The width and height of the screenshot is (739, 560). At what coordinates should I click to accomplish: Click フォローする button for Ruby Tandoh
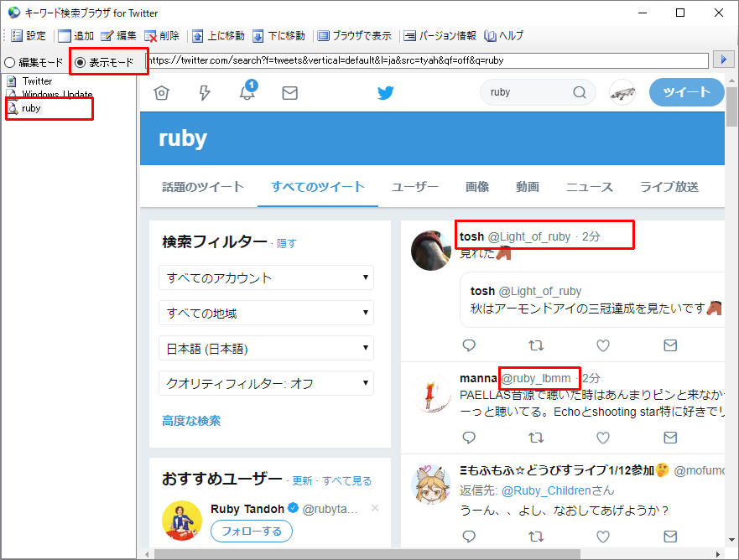(251, 531)
